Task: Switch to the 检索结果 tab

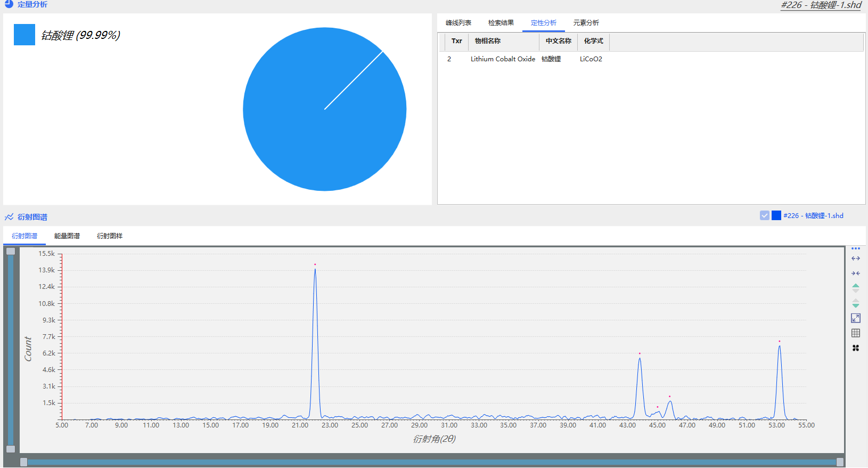Action: 501,23
